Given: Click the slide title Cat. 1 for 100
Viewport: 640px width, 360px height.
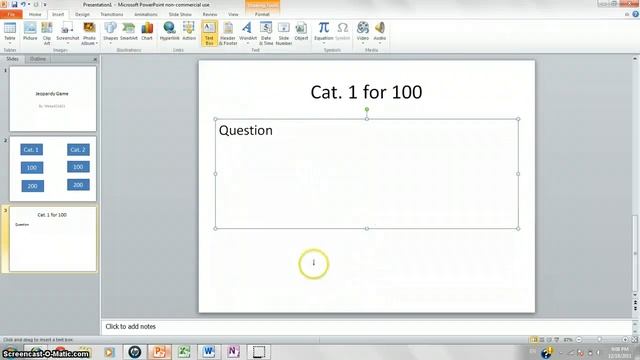Looking at the screenshot, I should 366,92.
